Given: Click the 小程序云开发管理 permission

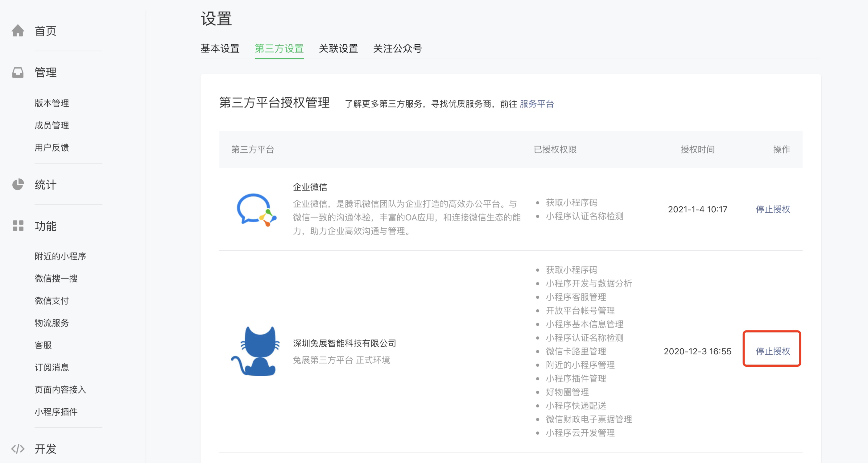Looking at the screenshot, I should point(580,433).
